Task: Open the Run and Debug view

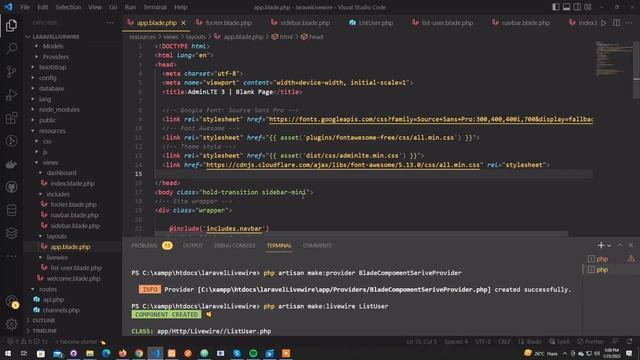Action: [11, 95]
